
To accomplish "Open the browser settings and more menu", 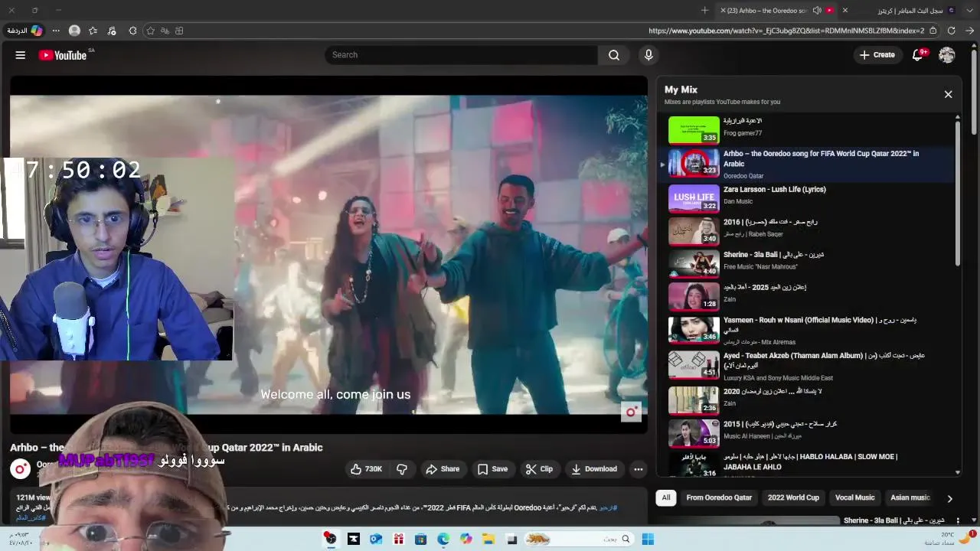I will point(56,31).
